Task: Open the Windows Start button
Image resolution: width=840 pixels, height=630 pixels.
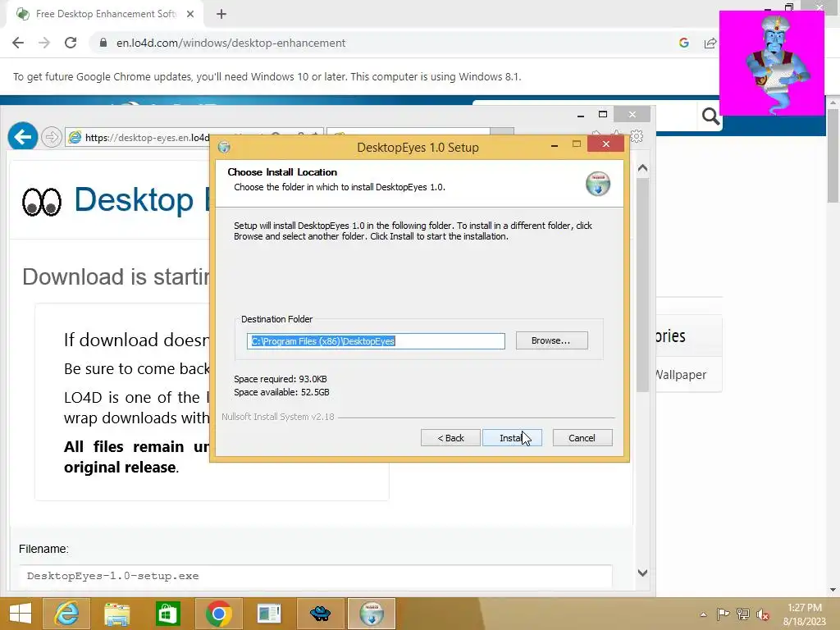Action: pos(20,614)
